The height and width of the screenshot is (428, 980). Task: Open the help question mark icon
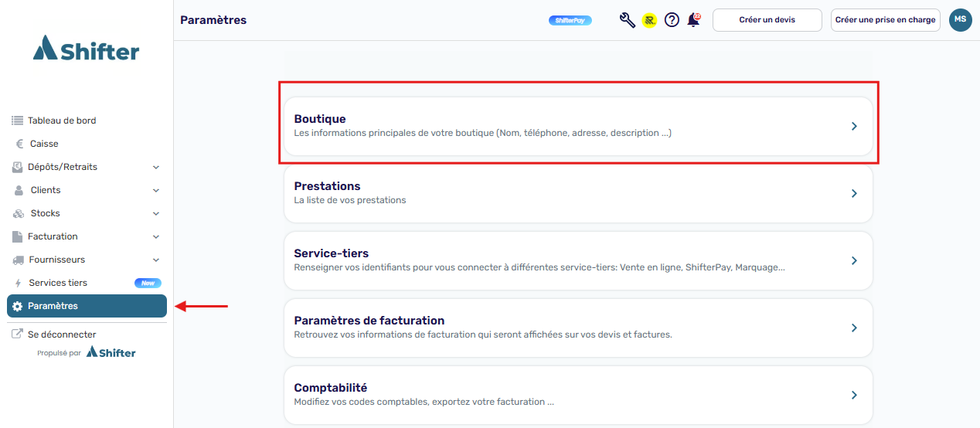point(672,20)
